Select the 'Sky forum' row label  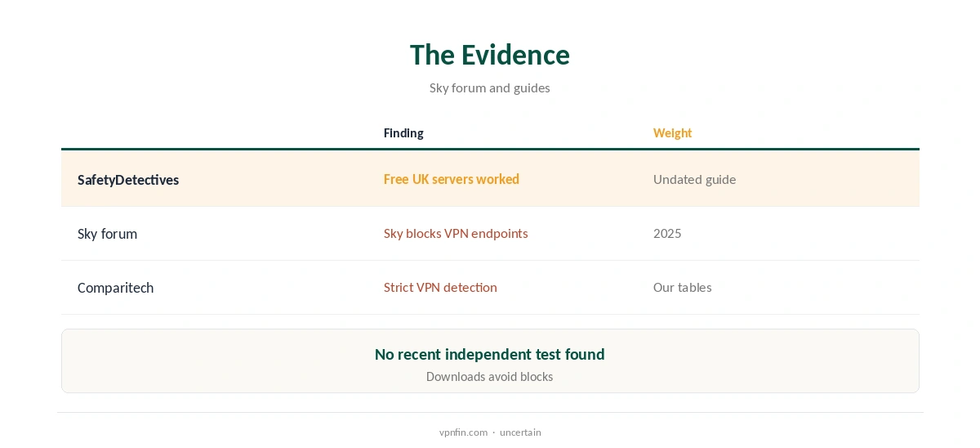click(x=107, y=234)
